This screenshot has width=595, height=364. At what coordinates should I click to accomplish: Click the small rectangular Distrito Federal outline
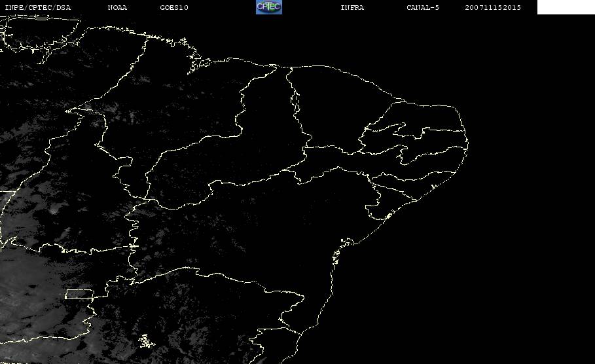[x=79, y=294]
